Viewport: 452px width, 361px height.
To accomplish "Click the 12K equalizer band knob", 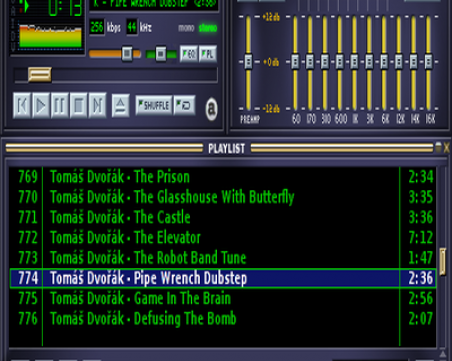I will point(399,62).
